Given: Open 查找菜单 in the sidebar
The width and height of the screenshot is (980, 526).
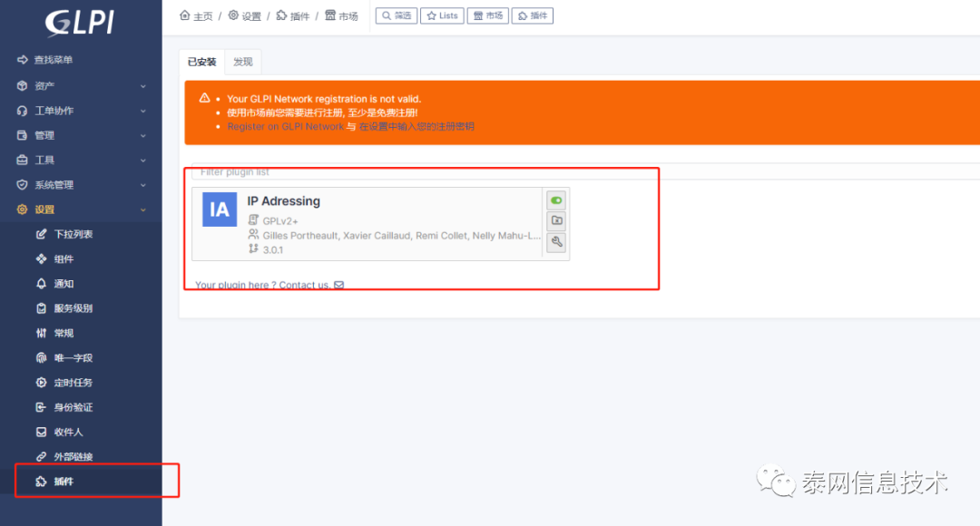Looking at the screenshot, I should point(45,60).
